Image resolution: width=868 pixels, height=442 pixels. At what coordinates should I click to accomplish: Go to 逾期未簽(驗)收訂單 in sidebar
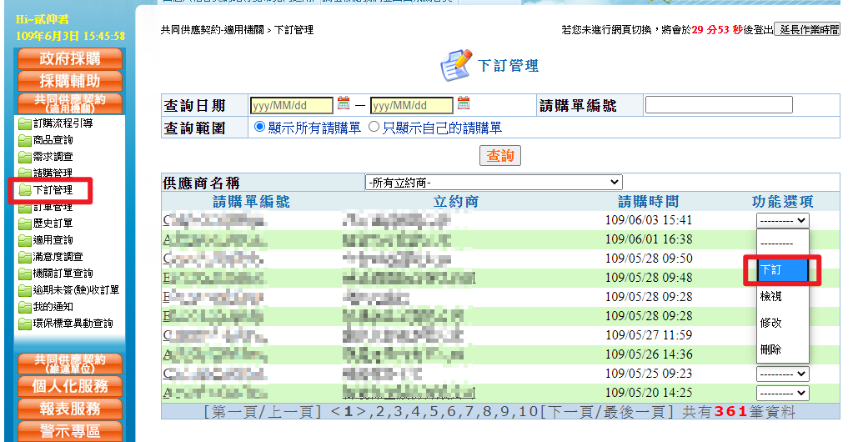[x=76, y=289]
